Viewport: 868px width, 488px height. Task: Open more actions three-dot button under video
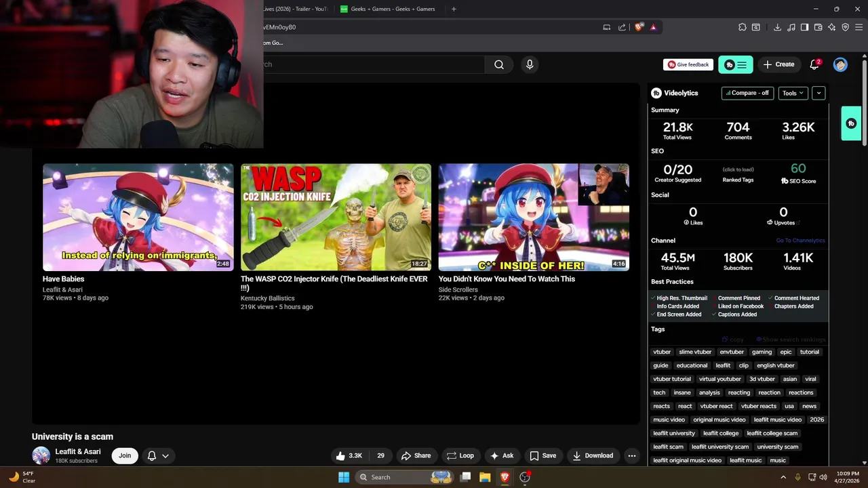pos(632,455)
